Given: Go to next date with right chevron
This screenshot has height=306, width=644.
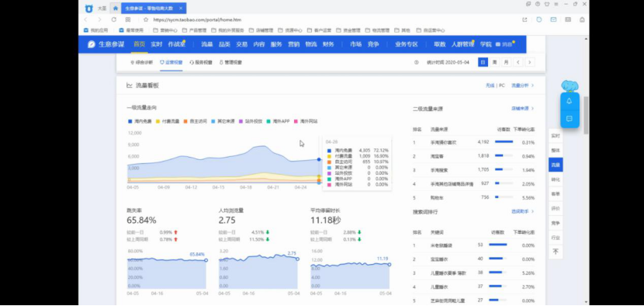Looking at the screenshot, I should point(530,62).
